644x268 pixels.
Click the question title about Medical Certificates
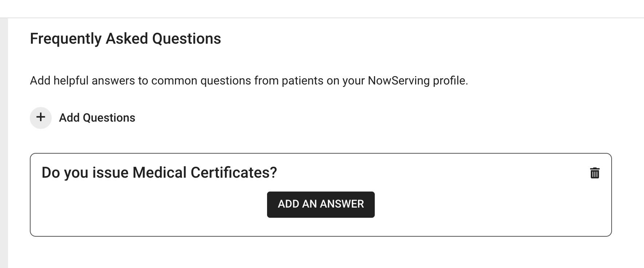point(159,173)
